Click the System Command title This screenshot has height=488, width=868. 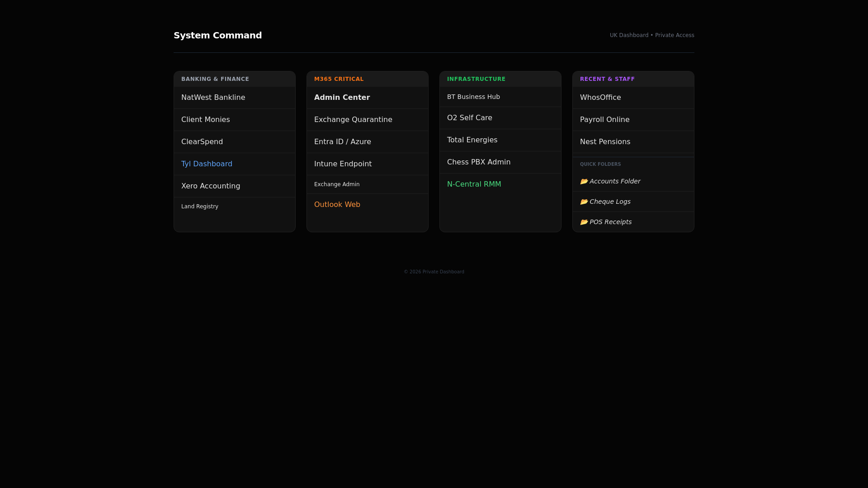tap(217, 35)
